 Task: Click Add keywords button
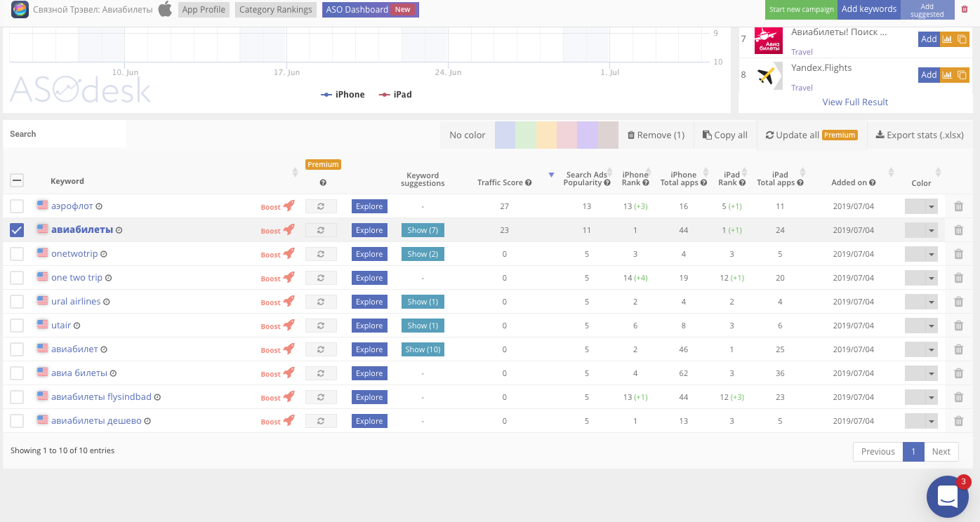[869, 9]
